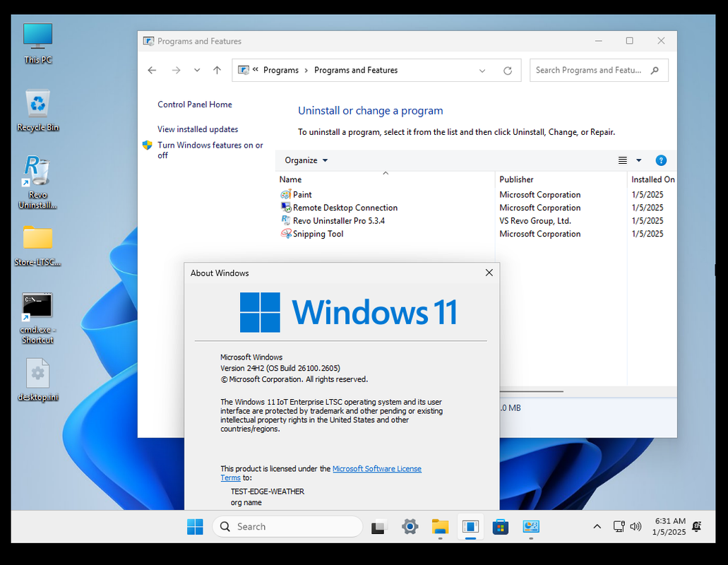
Task: Refresh the Programs and Features list
Action: point(508,71)
